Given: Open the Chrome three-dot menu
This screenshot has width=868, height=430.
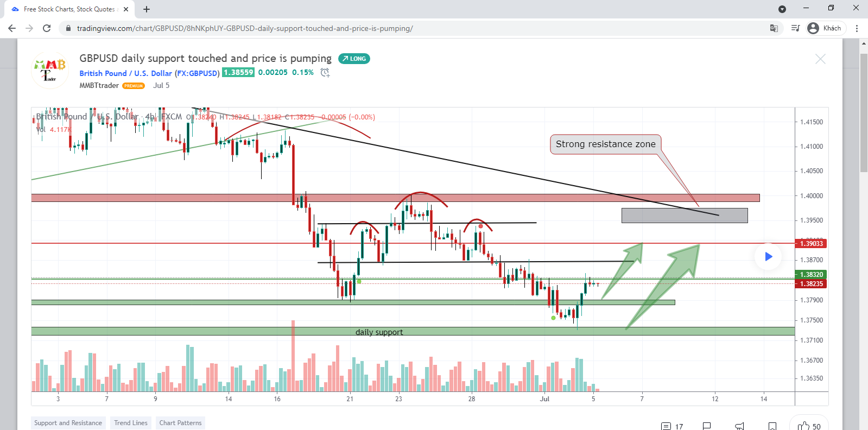Looking at the screenshot, I should 858,28.
